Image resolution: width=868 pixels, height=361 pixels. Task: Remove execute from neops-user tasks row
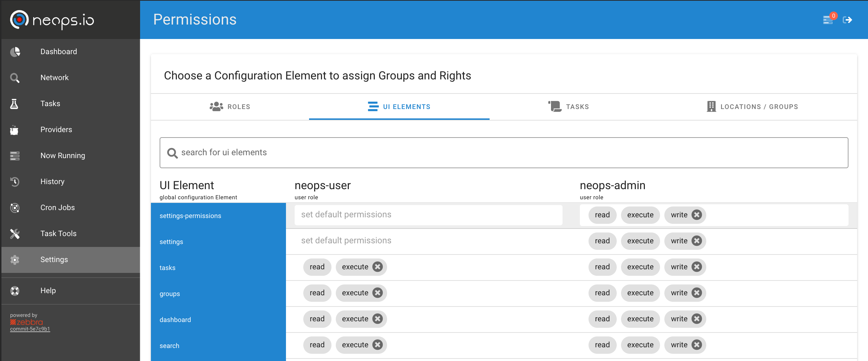pyautogui.click(x=378, y=267)
